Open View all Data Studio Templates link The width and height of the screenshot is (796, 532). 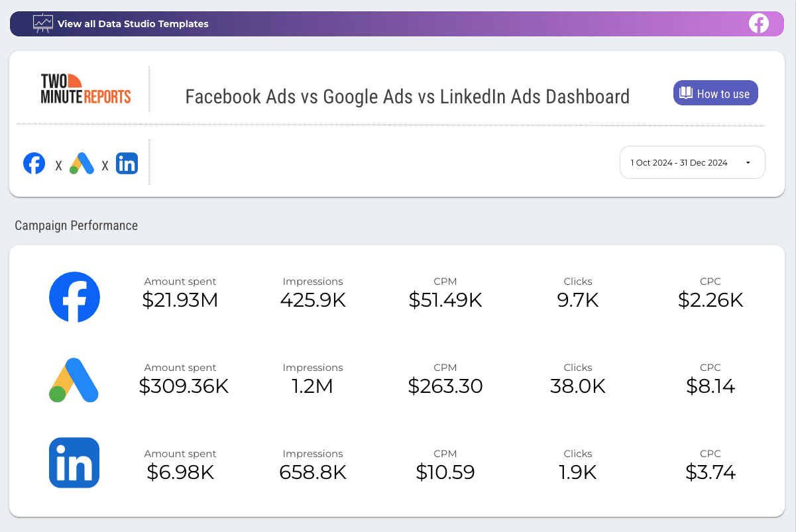pos(133,24)
